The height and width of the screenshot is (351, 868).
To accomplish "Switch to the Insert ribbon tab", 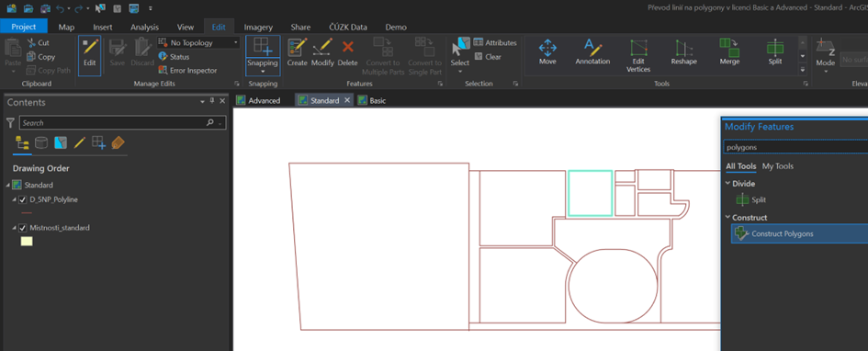I will [102, 28].
